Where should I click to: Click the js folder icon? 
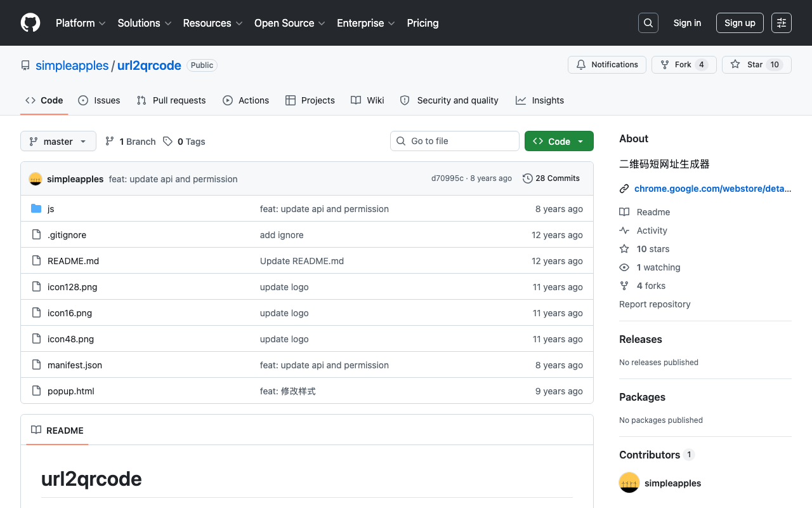coord(36,209)
